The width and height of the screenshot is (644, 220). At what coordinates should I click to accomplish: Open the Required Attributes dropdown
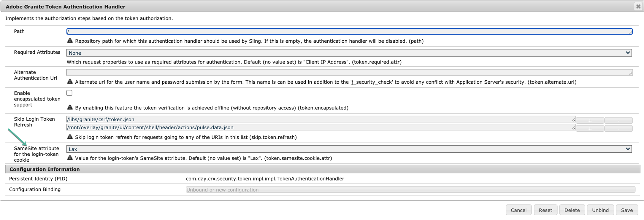pos(349,53)
